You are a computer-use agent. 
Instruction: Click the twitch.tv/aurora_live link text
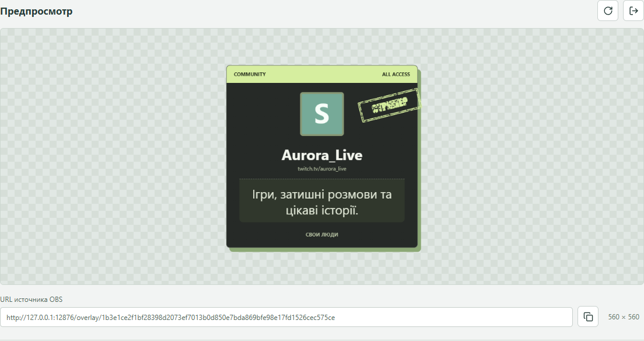coord(322,169)
